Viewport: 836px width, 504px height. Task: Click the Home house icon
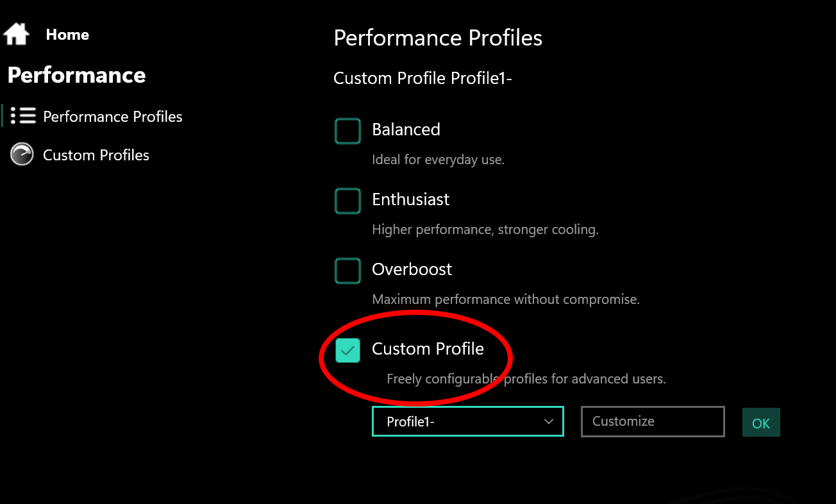pos(17,34)
